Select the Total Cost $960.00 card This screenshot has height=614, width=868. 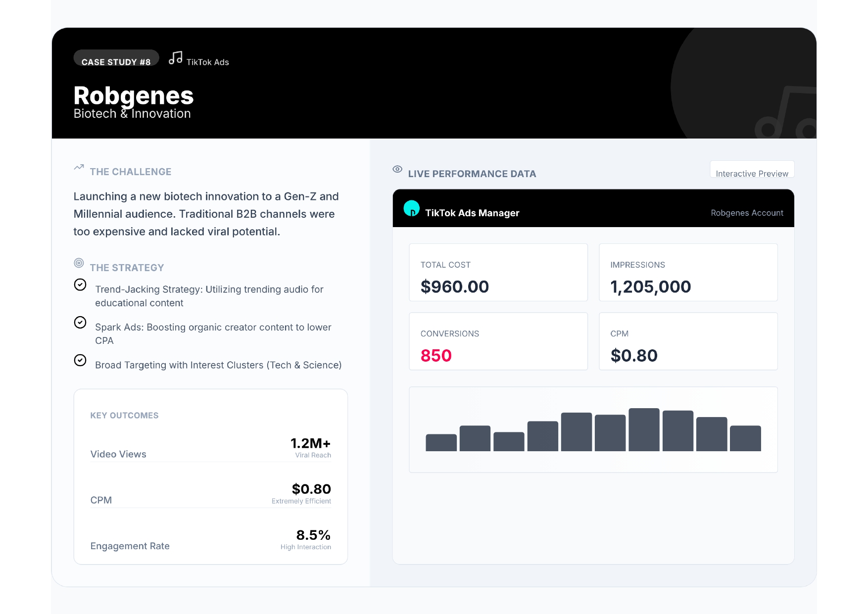click(x=498, y=272)
